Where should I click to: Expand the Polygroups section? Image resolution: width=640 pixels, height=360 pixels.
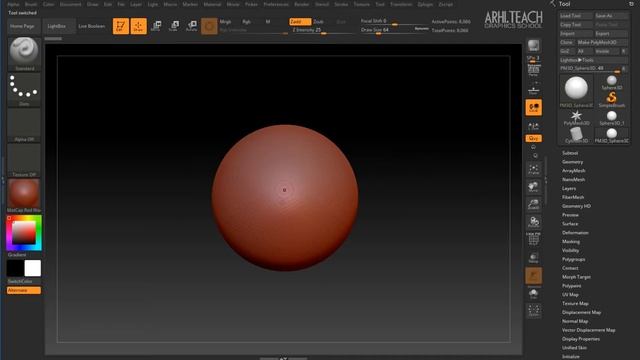tap(573, 259)
